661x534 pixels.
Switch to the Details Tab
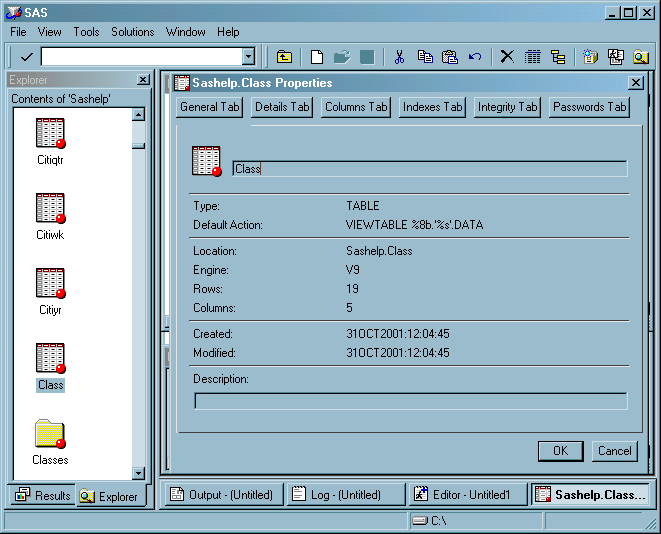[x=282, y=107]
